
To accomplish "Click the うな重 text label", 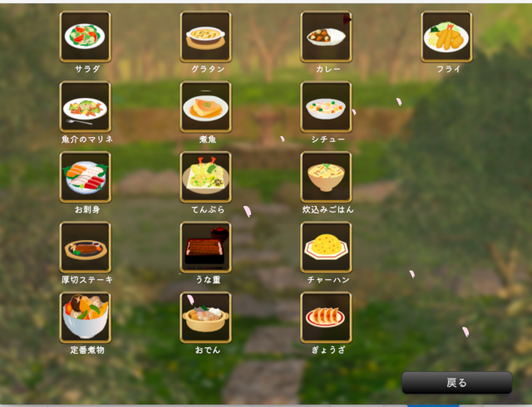I will point(208,280).
